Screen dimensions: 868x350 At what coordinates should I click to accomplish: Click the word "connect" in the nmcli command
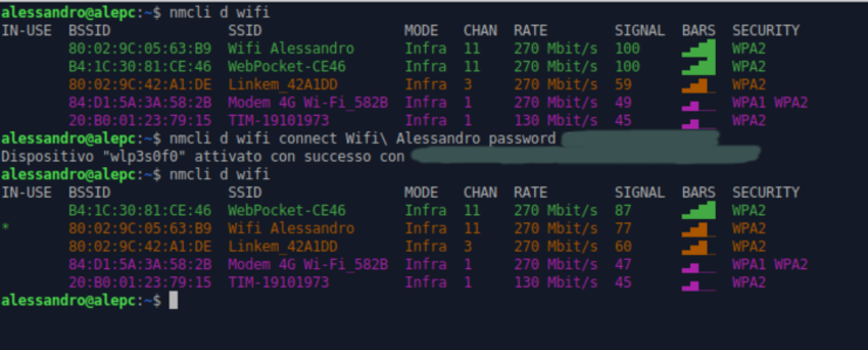pos(304,138)
